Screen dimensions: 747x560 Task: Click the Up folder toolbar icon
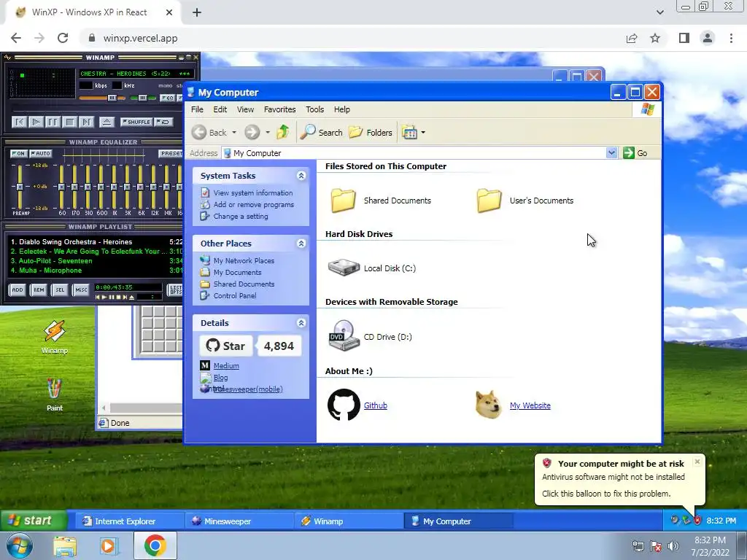283,132
